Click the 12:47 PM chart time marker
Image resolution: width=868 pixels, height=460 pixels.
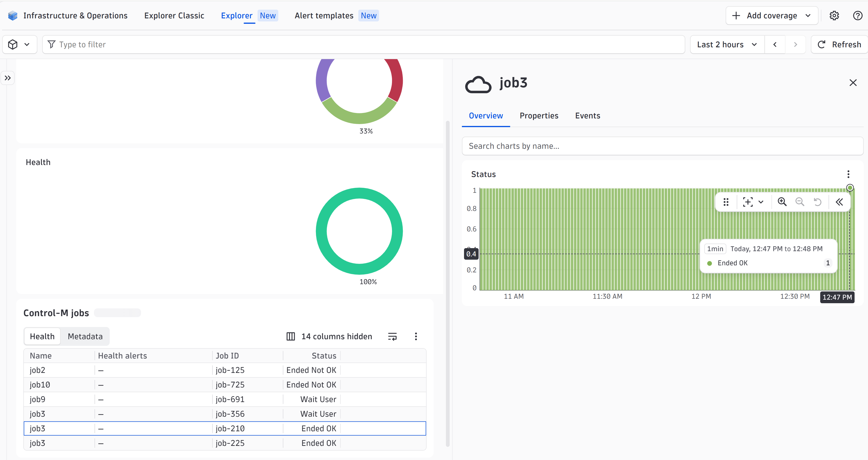pos(837,297)
